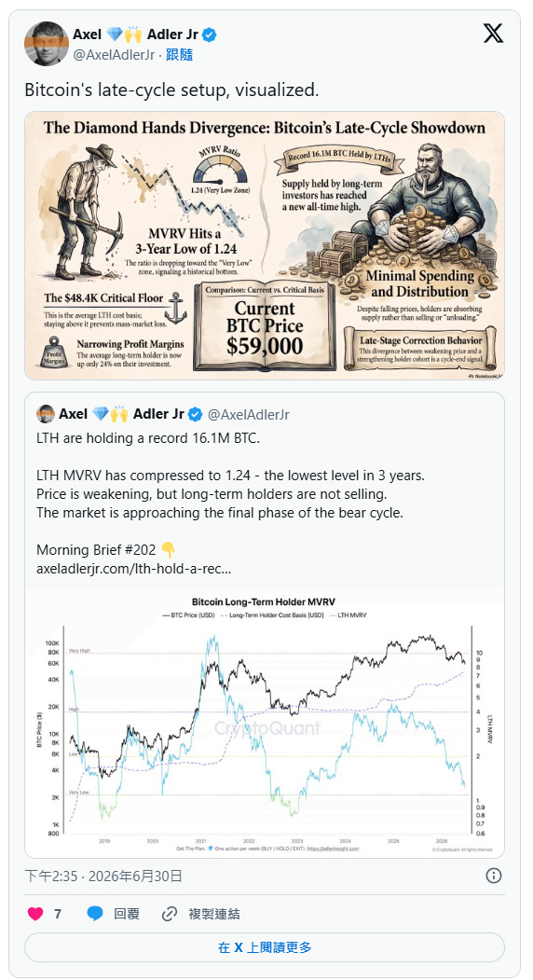533x980 pixels.
Task: Click the quoted tweet's verified badge
Action: 196,414
